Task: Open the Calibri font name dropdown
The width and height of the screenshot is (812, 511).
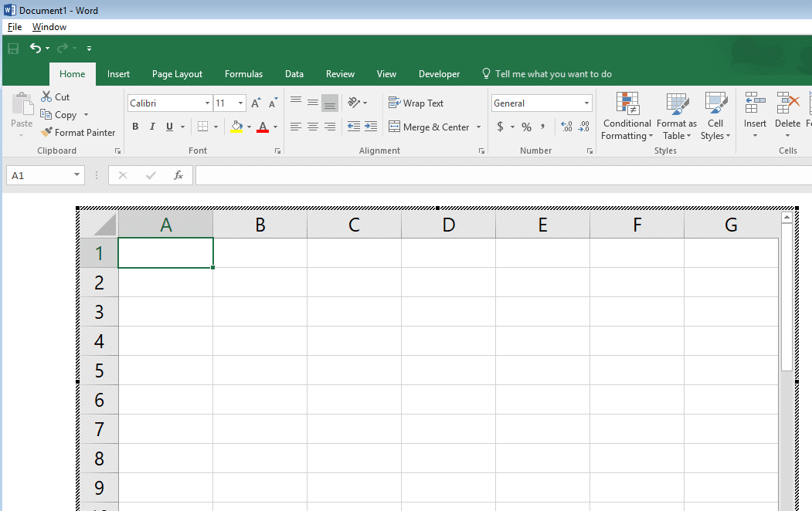Action: 207,103
